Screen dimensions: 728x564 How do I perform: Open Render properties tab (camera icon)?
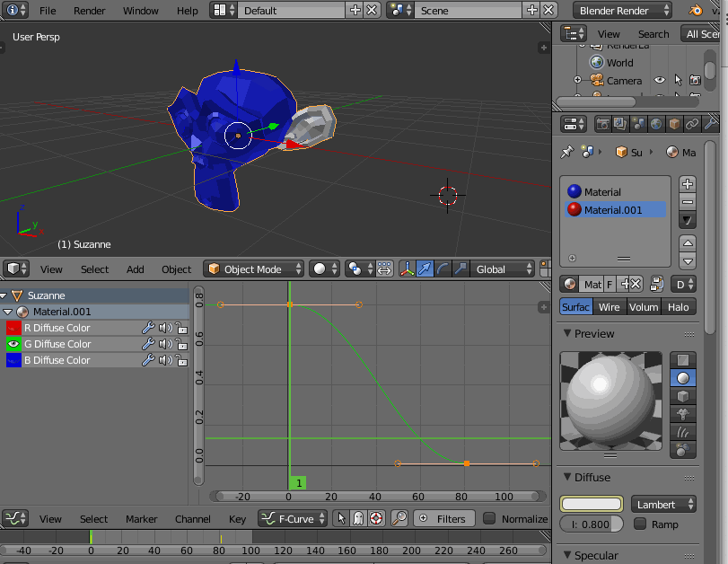tap(602, 124)
